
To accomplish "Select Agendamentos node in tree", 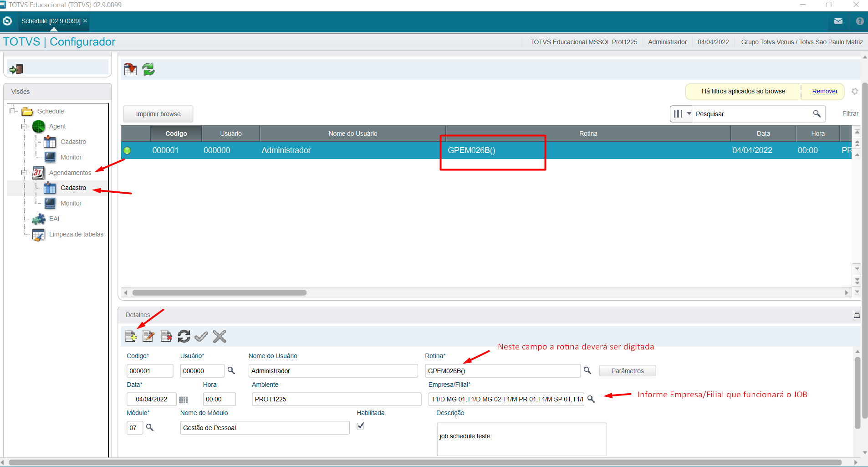I will pyautogui.click(x=70, y=173).
